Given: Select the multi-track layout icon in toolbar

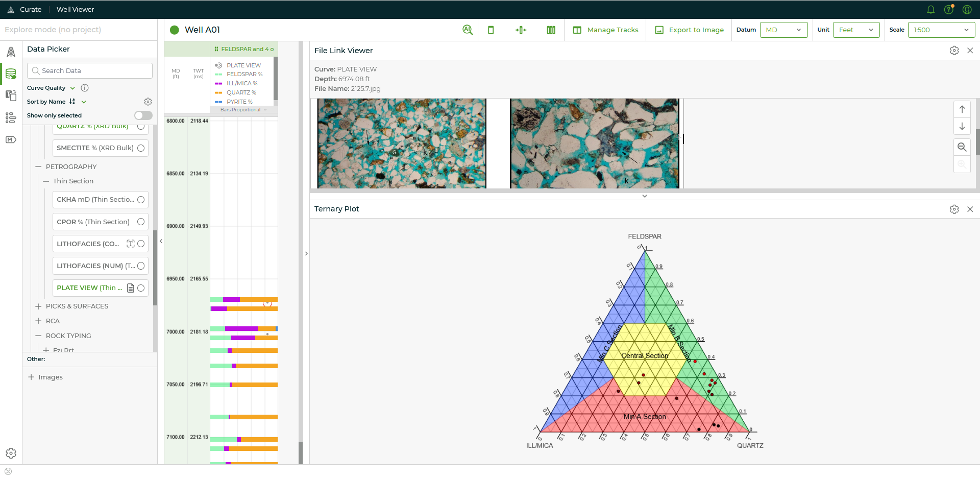Looking at the screenshot, I should (551, 30).
